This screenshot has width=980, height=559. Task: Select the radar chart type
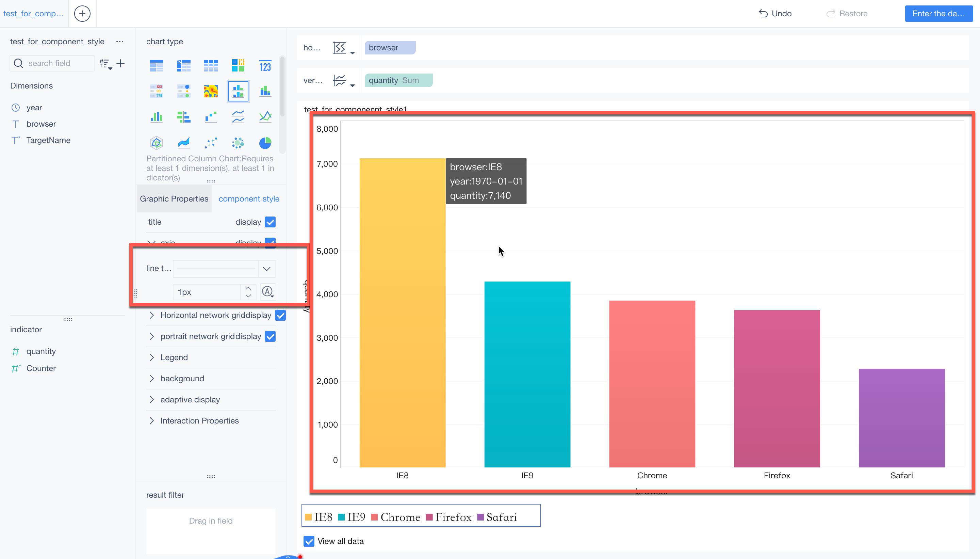point(156,143)
